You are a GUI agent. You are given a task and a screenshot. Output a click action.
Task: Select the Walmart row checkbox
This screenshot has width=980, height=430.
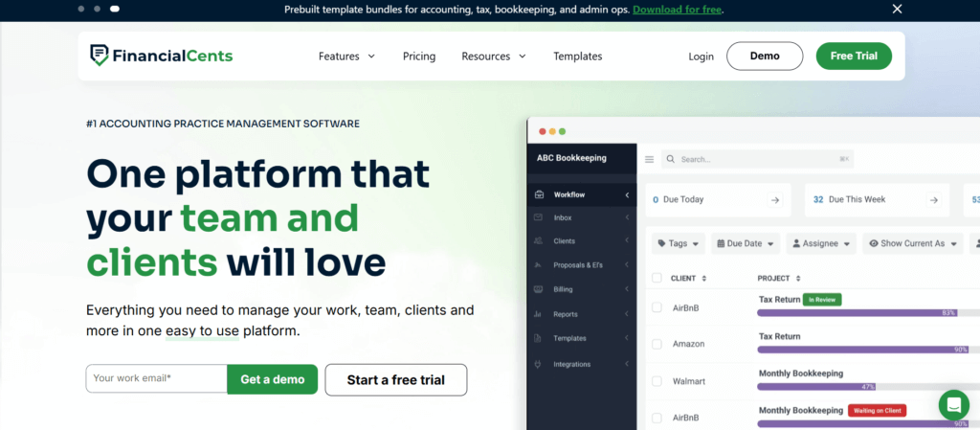pos(657,381)
